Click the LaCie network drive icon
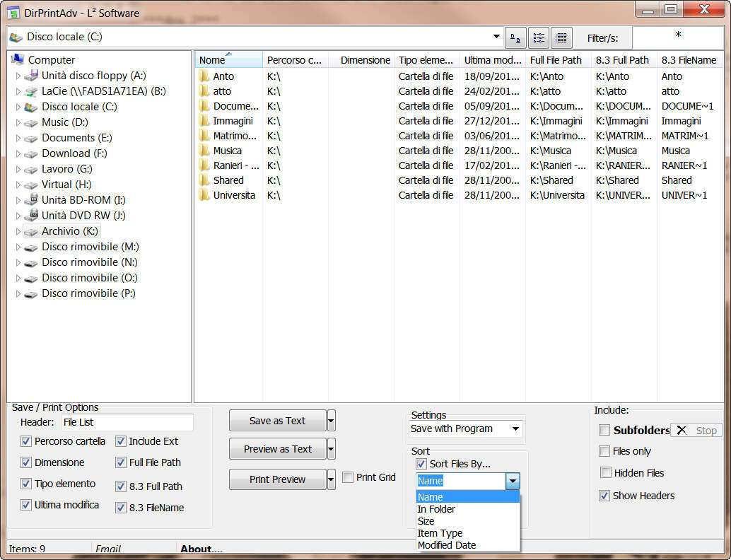This screenshot has width=731, height=560. point(31,91)
